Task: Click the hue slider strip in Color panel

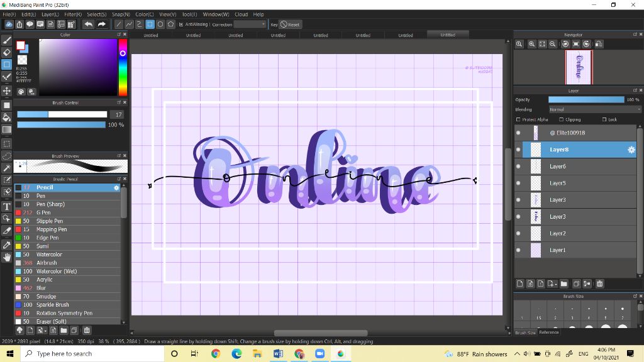Action: (x=123, y=67)
